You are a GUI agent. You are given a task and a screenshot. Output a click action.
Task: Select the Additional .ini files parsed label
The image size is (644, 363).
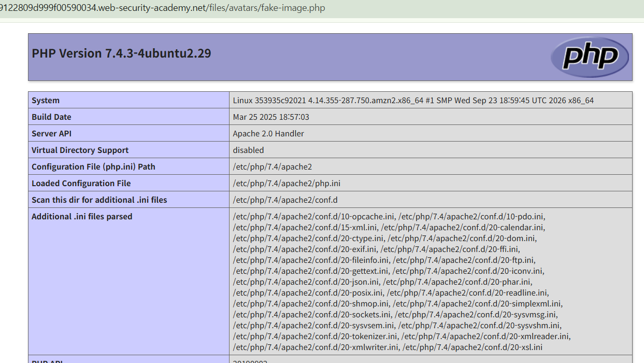(82, 216)
